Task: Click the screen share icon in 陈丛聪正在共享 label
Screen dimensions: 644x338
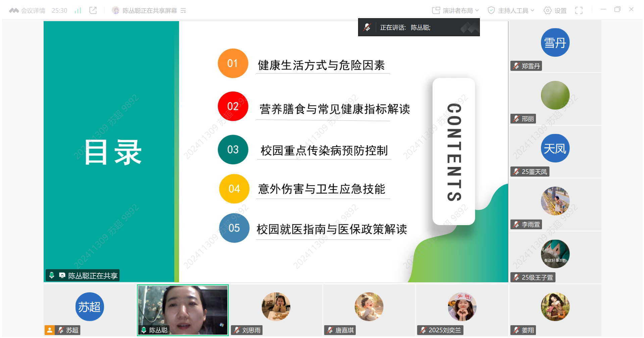Action: pyautogui.click(x=62, y=276)
